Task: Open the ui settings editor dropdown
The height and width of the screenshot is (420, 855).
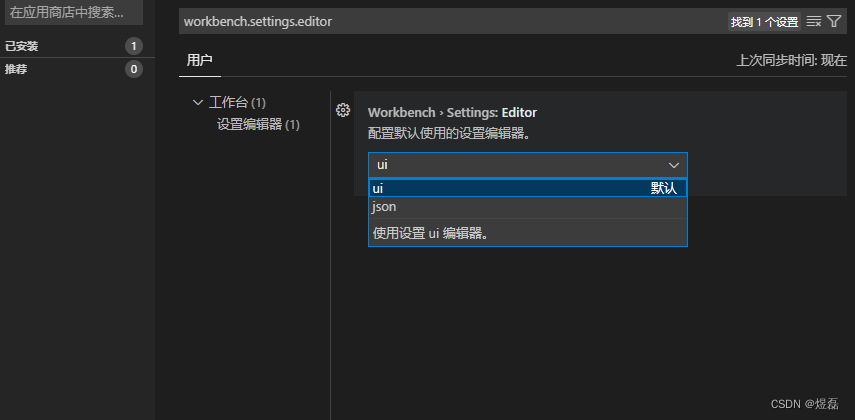Action: (x=527, y=165)
